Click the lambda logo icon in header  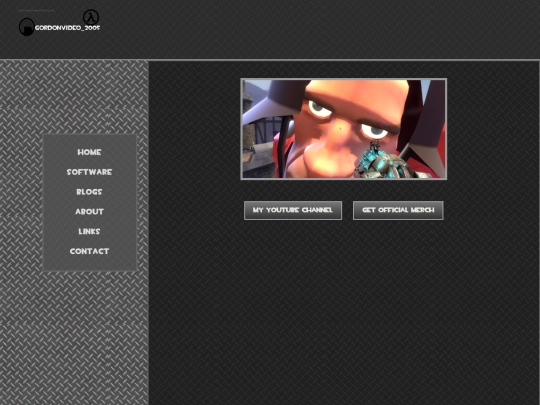tap(91, 17)
